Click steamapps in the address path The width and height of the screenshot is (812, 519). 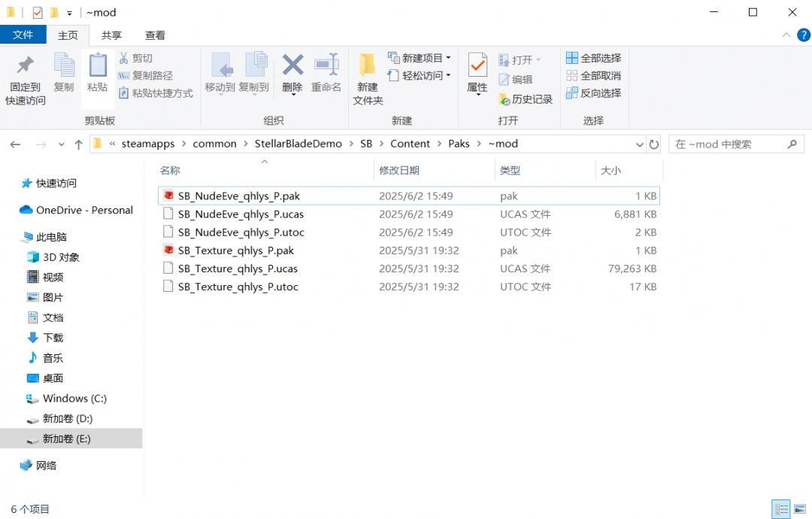148,144
